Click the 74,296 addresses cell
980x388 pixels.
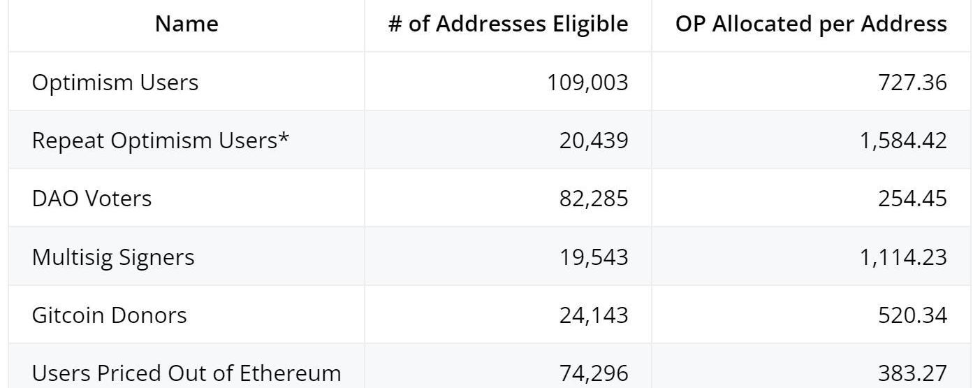click(594, 373)
